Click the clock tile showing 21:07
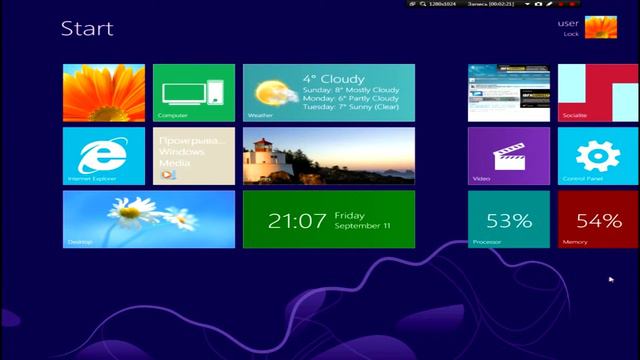 (329, 219)
